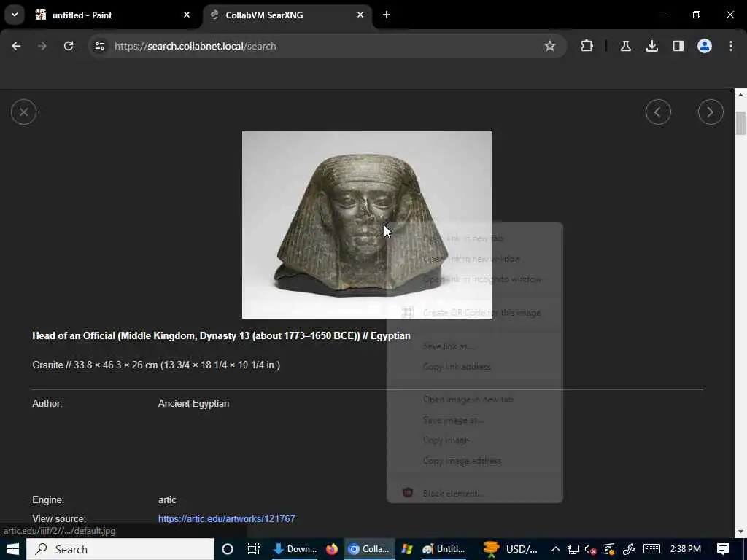Viewport: 747px width, 560px height.
Task: Select the CollabVM SearXNG tab
Action: [x=287, y=15]
